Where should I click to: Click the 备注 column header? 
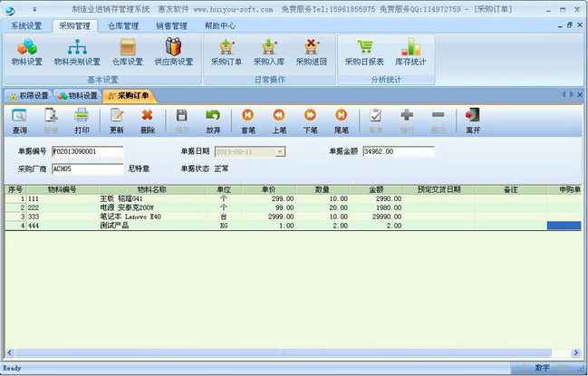511,189
